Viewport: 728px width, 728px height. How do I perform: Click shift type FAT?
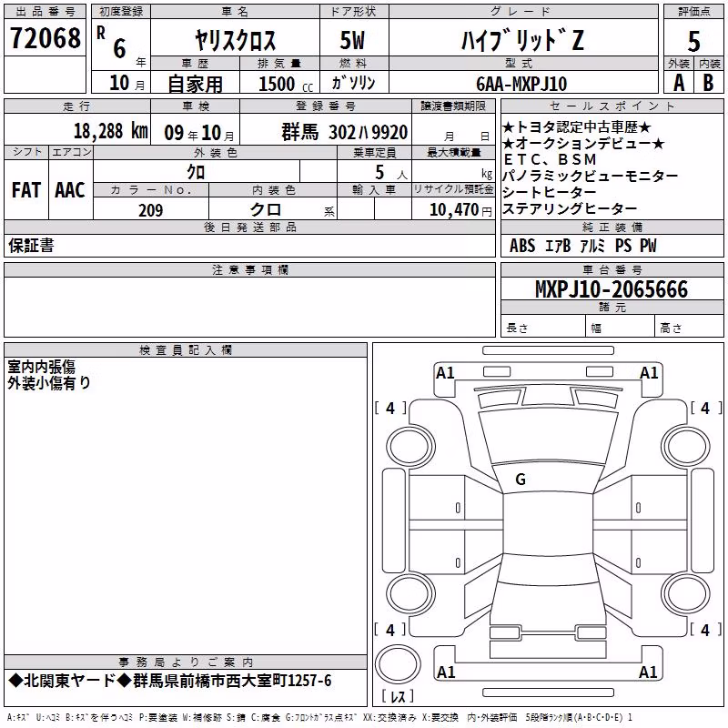[x=26, y=190]
